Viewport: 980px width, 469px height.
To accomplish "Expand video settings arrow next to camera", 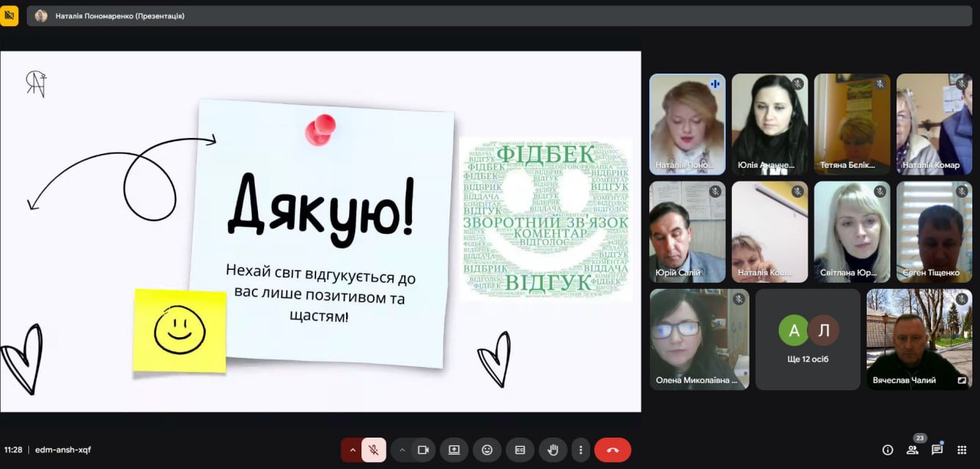I will pos(402,450).
